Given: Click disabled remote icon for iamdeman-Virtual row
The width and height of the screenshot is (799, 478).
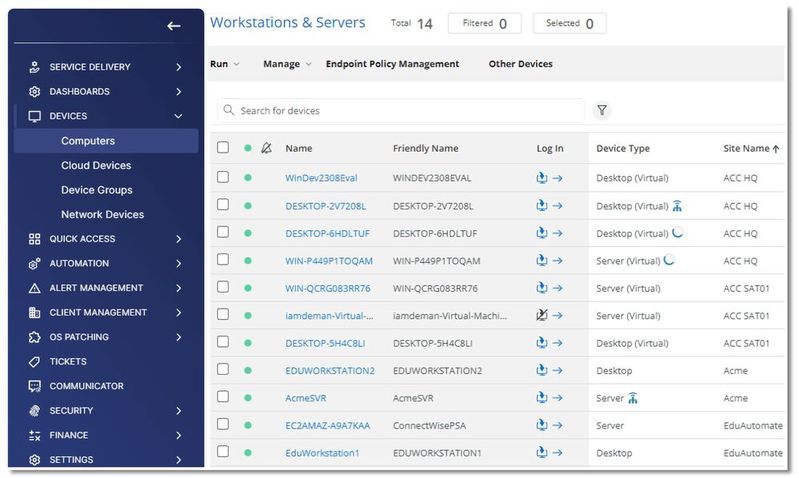Looking at the screenshot, I should [x=542, y=315].
